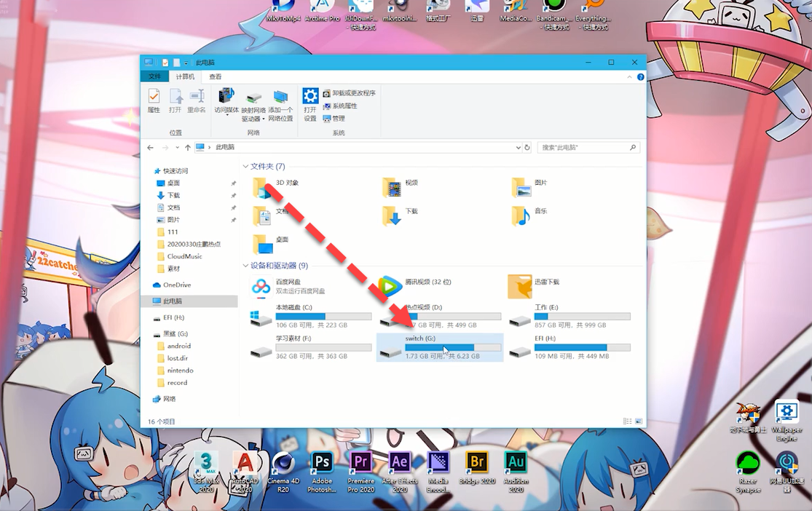The image size is (812, 511).
Task: Open the 桌面 desktop folder in main pane
Action: point(271,245)
